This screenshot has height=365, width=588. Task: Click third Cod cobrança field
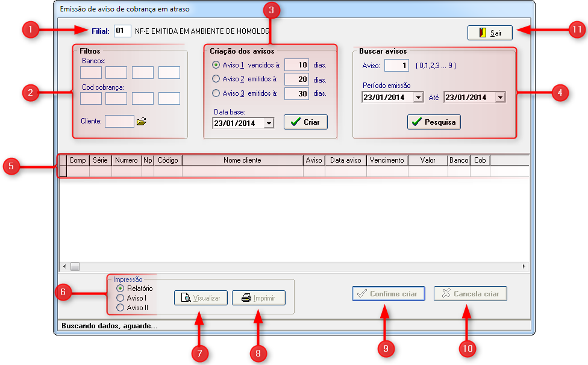(x=143, y=99)
